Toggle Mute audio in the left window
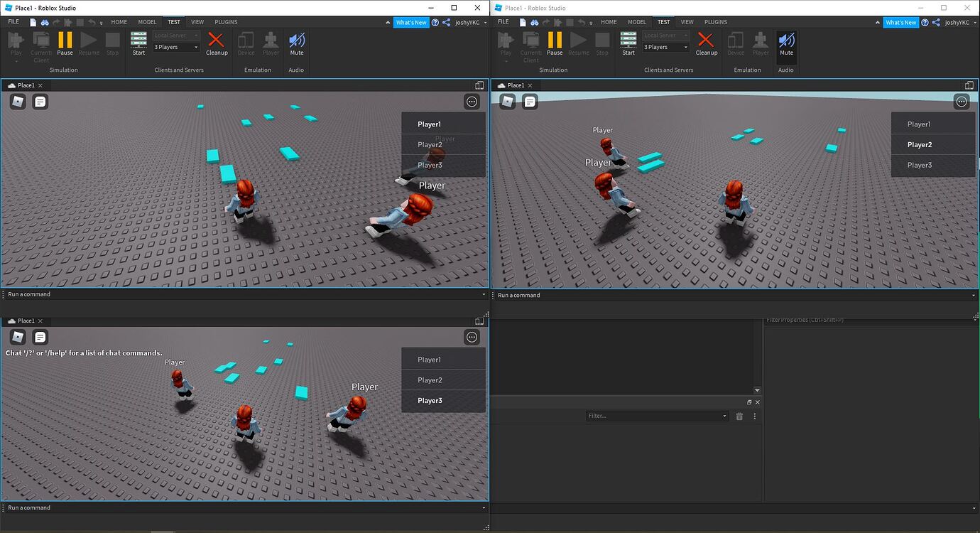The width and height of the screenshot is (980, 533). click(x=297, y=43)
